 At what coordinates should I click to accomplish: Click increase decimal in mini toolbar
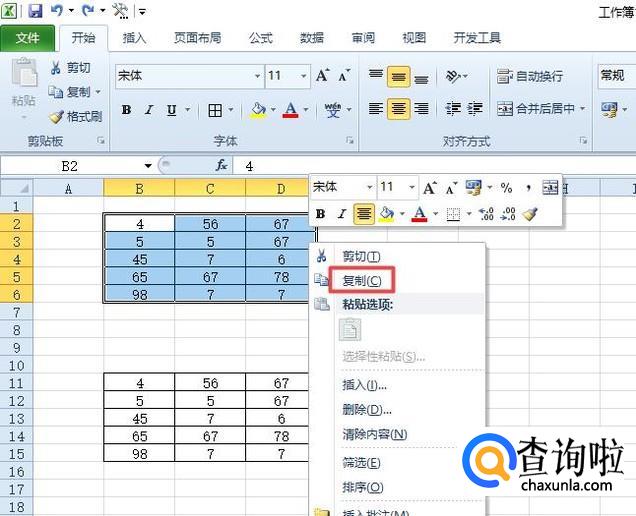(486, 213)
